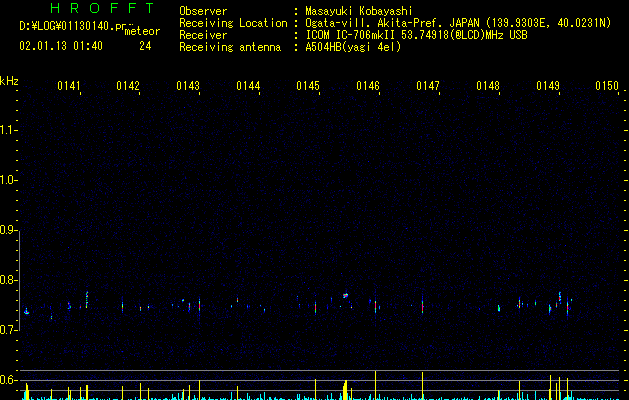This screenshot has width=629, height=400.
Task: Click the HROFFT title text
Action: tap(103, 8)
